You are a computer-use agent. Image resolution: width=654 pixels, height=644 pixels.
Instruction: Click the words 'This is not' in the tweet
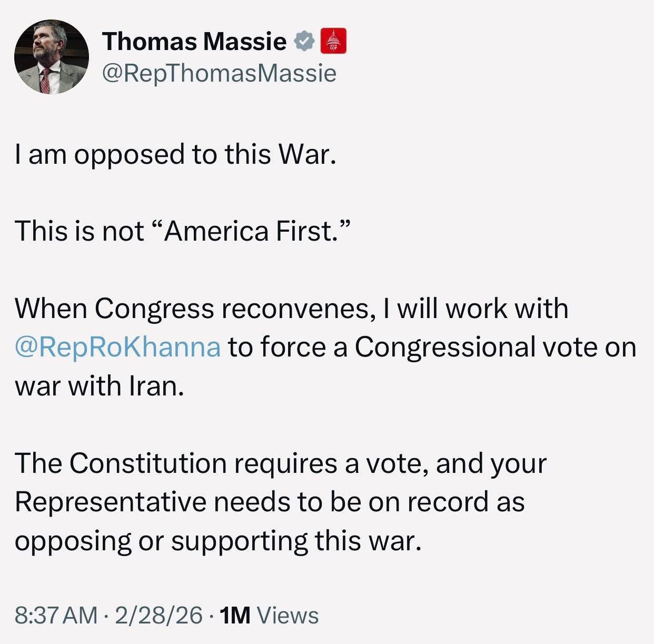coord(79,231)
